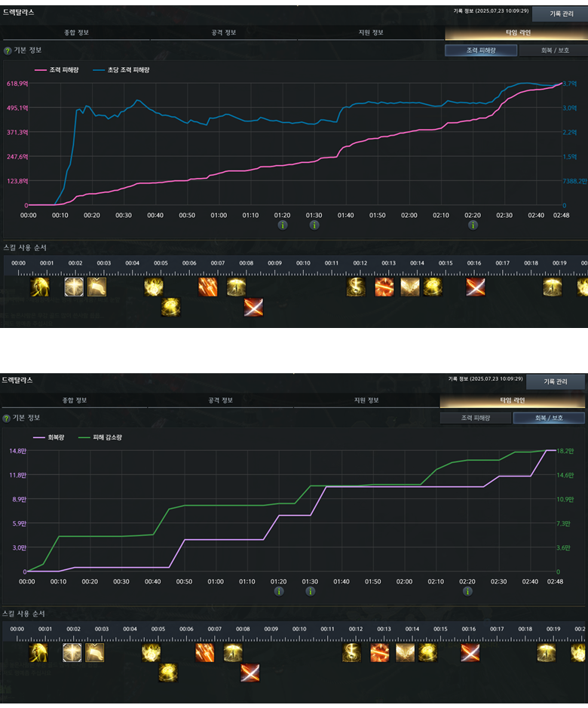Toggle 회복 / 보호 graph view in upper panel
Viewport: 588px width, 708px height.
tap(554, 50)
